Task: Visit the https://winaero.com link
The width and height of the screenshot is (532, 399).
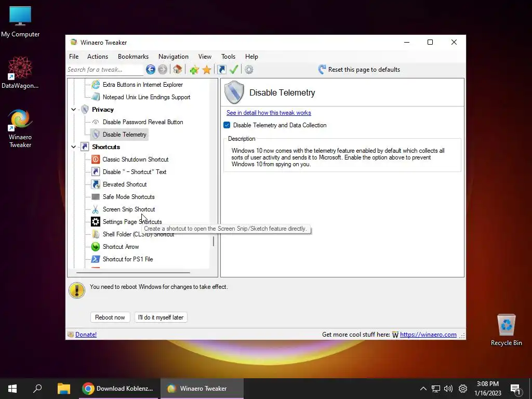Action: 428,335
